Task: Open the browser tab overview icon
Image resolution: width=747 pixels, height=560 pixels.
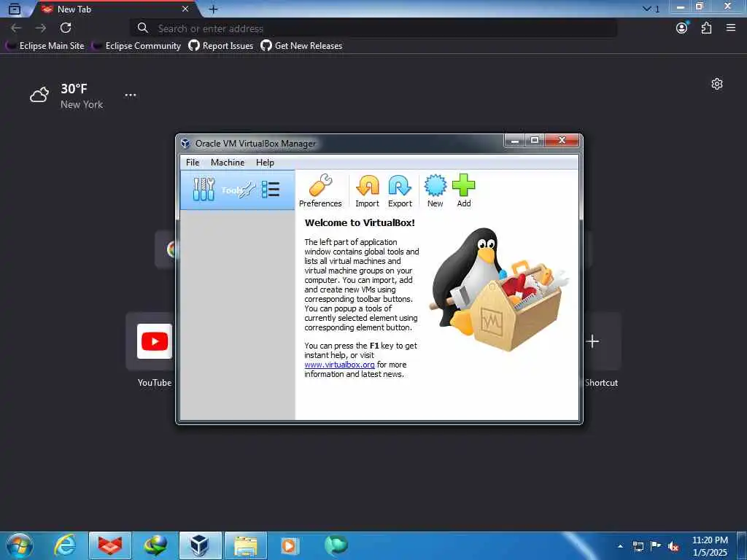Action: point(15,9)
